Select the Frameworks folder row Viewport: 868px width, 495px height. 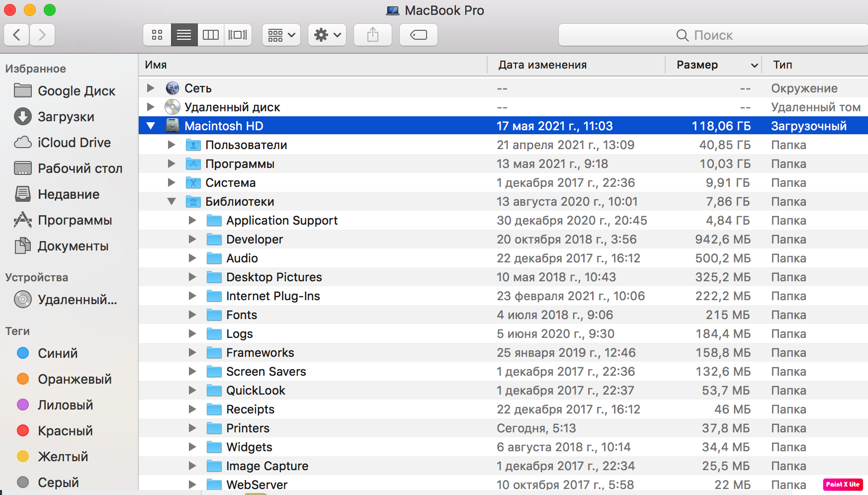503,352
